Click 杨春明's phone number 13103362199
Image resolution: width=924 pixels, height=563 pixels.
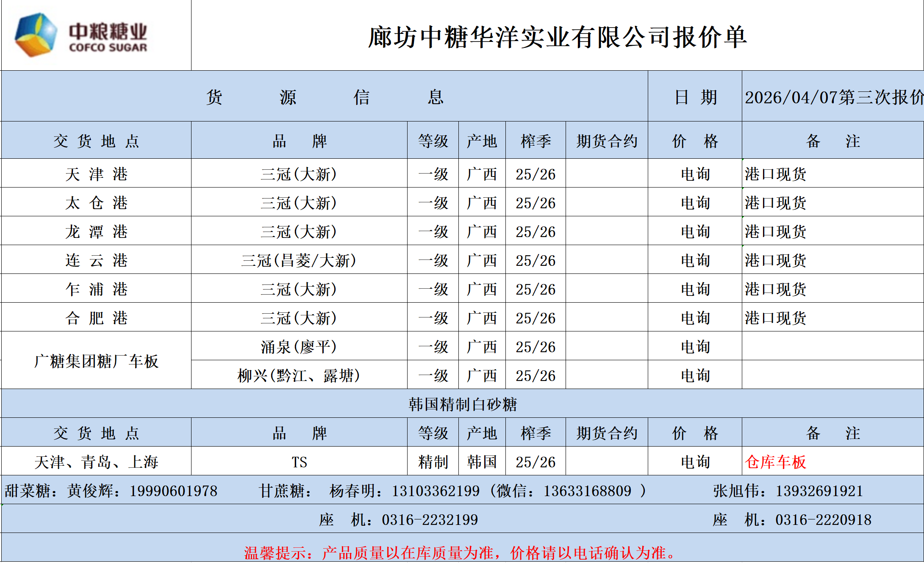pyautogui.click(x=436, y=491)
